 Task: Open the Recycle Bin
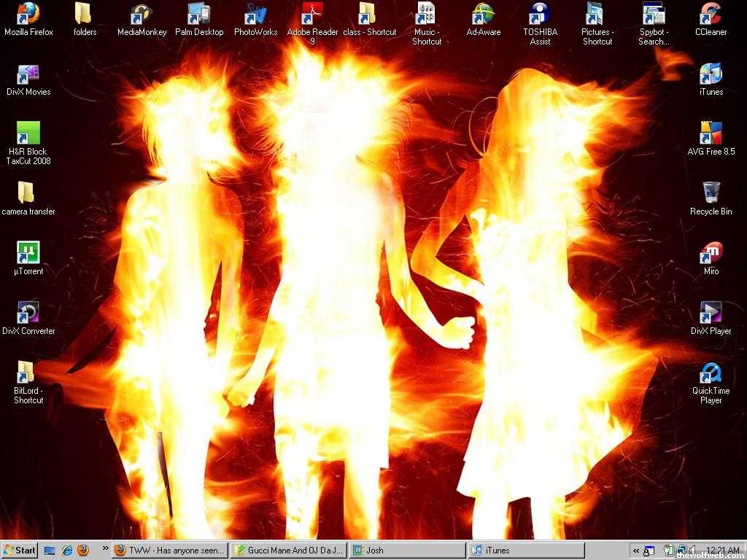click(711, 193)
